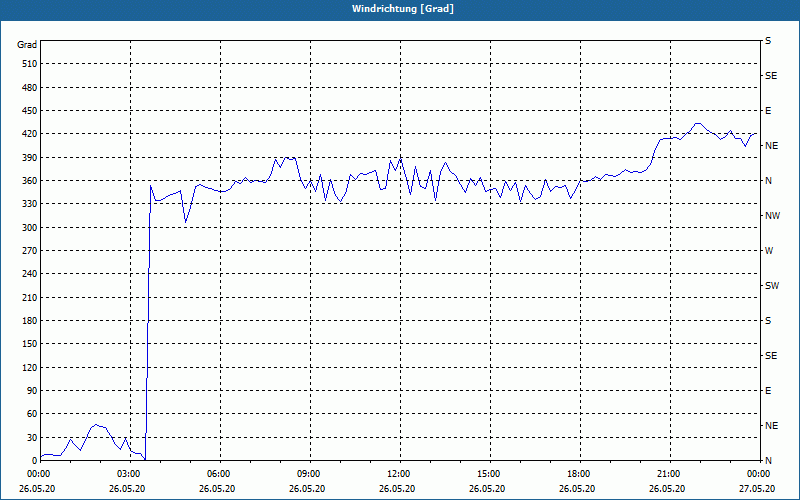Click the 120 degree axis label

tap(30, 367)
